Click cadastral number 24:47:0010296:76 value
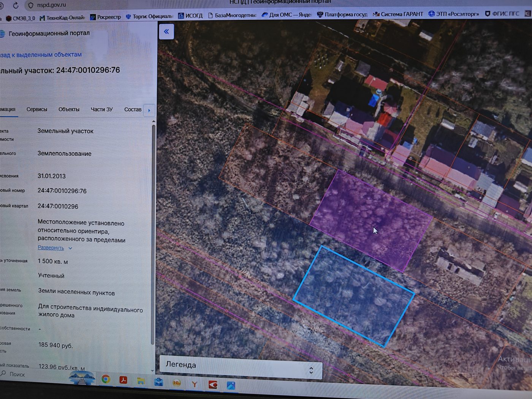 [62, 191]
